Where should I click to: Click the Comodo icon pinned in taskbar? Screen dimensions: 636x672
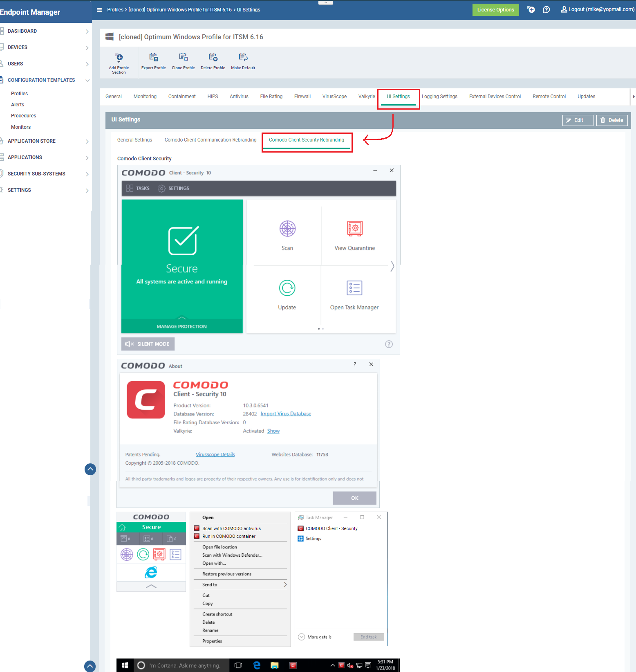click(293, 665)
